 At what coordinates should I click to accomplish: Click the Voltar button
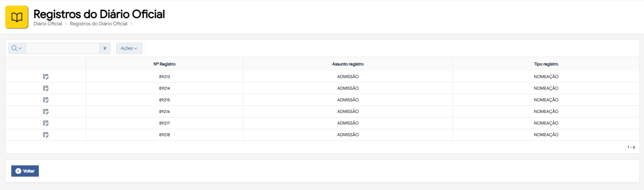25,171
